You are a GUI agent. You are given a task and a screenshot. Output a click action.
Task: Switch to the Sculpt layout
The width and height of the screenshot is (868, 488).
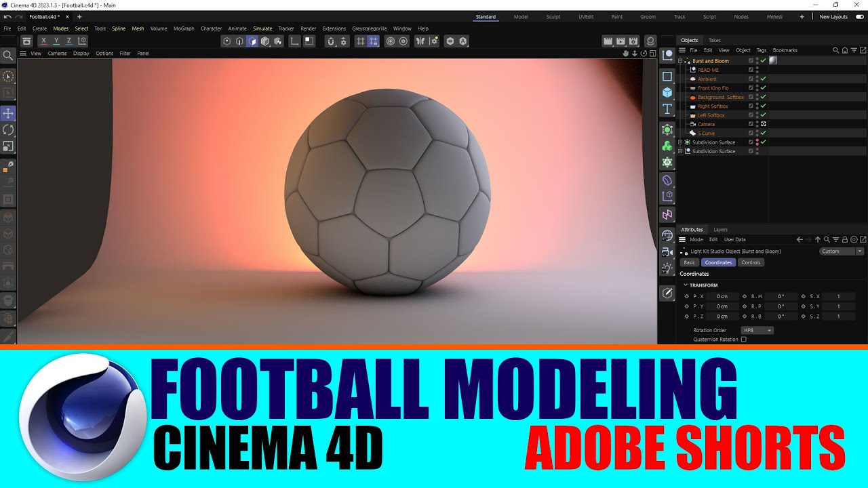(553, 17)
